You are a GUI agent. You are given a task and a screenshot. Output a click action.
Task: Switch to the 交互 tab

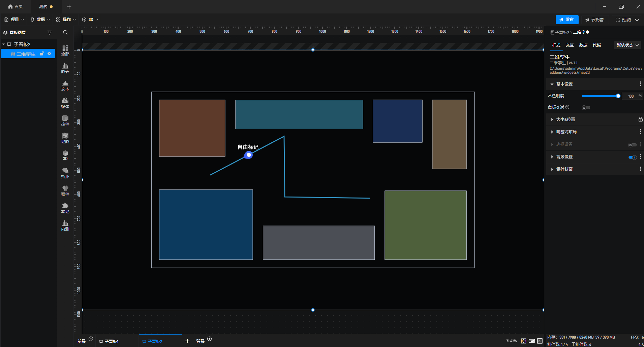[x=570, y=45]
